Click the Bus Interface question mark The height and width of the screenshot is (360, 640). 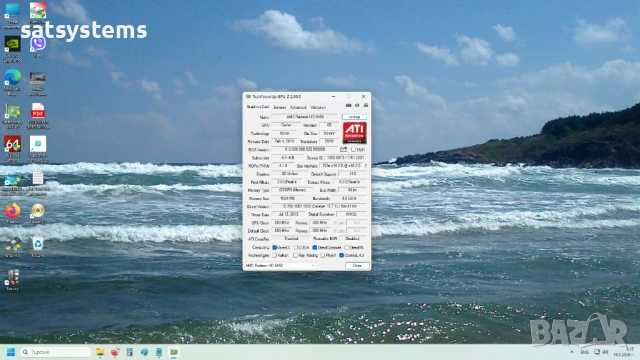coord(366,166)
